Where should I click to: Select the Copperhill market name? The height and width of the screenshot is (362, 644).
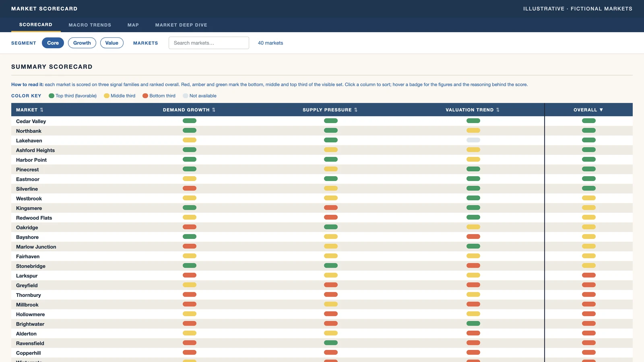pos(29,353)
